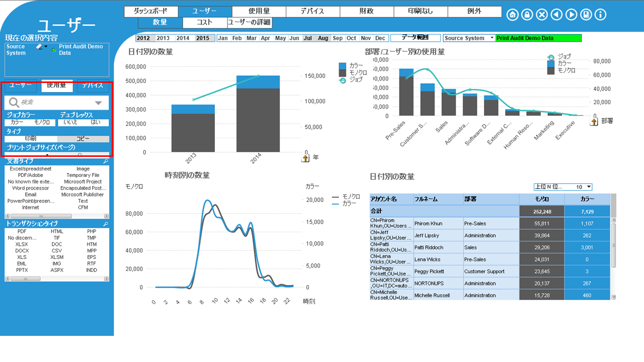Click the データ範囲 button

pos(416,38)
